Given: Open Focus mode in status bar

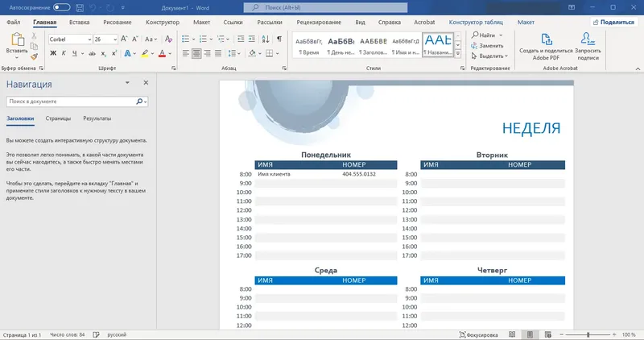Looking at the screenshot, I should (478, 334).
